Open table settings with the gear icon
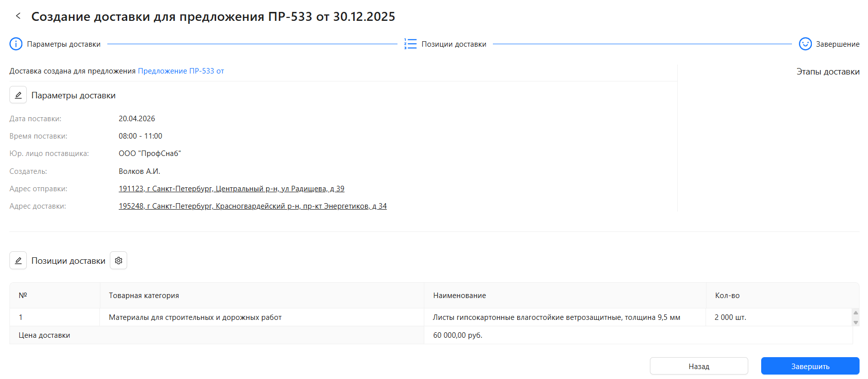This screenshot has height=379, width=868. [x=118, y=260]
